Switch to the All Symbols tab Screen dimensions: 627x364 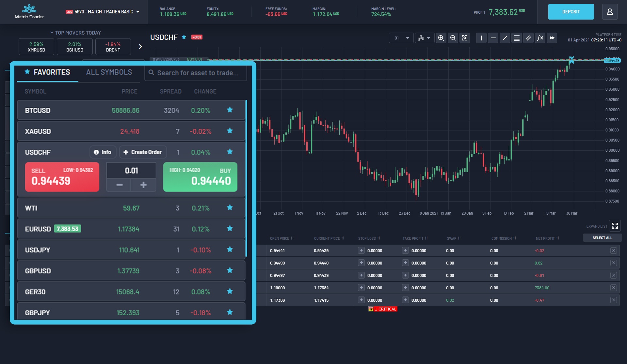[x=109, y=72]
